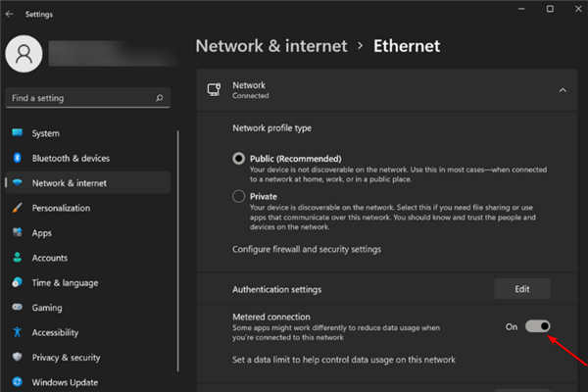This screenshot has width=588, height=392.
Task: Click the Windows Update icon
Action: coord(17,382)
